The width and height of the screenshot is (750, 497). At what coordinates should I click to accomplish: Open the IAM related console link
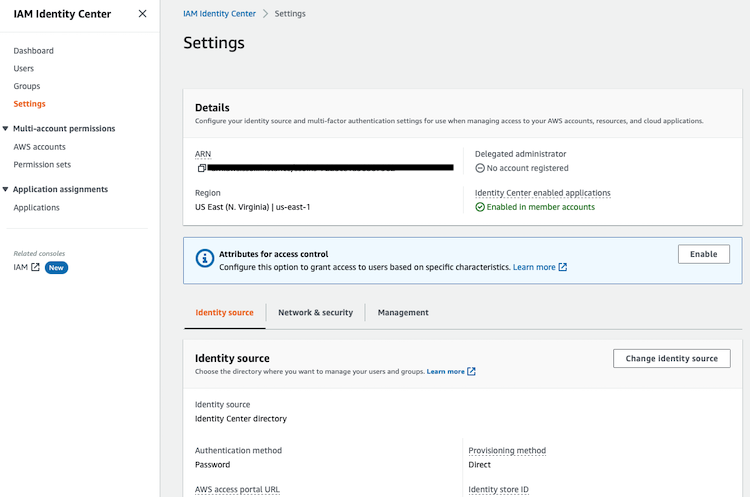coord(21,267)
